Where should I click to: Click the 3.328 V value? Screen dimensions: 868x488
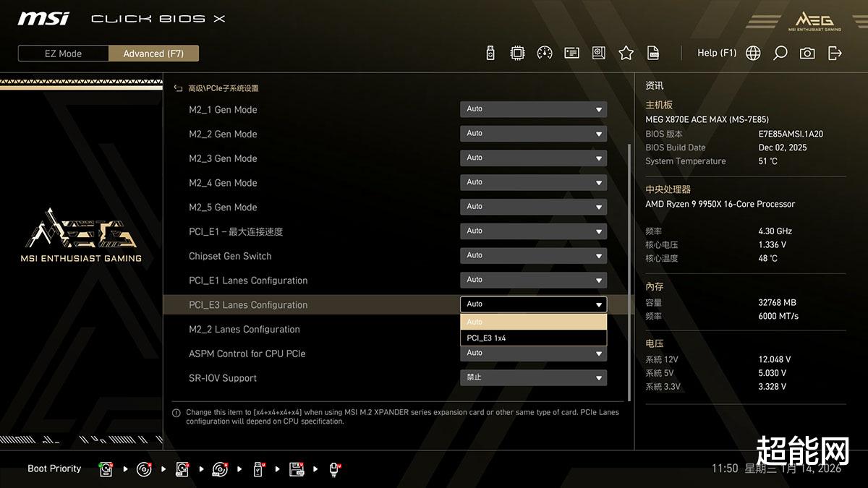(x=773, y=387)
